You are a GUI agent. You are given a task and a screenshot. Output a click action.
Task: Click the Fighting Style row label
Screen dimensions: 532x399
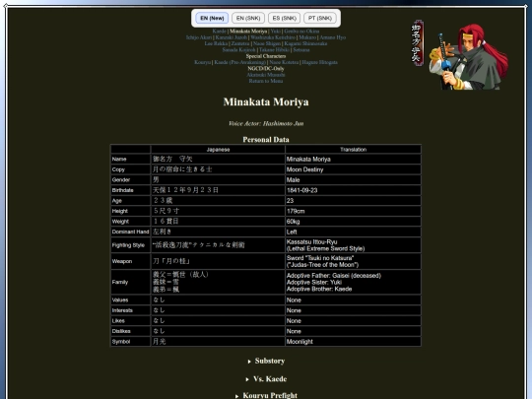(131, 245)
